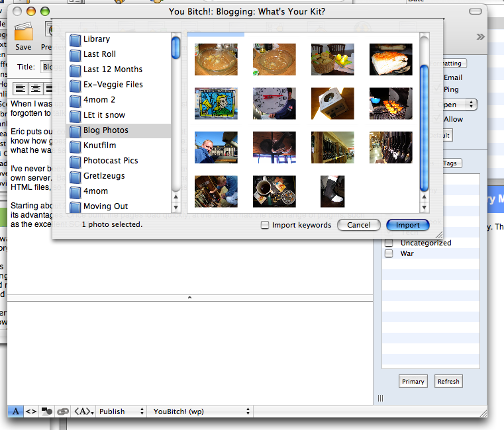Select the bread basket with lemons photo
The height and width of the screenshot is (430, 504).
332,60
